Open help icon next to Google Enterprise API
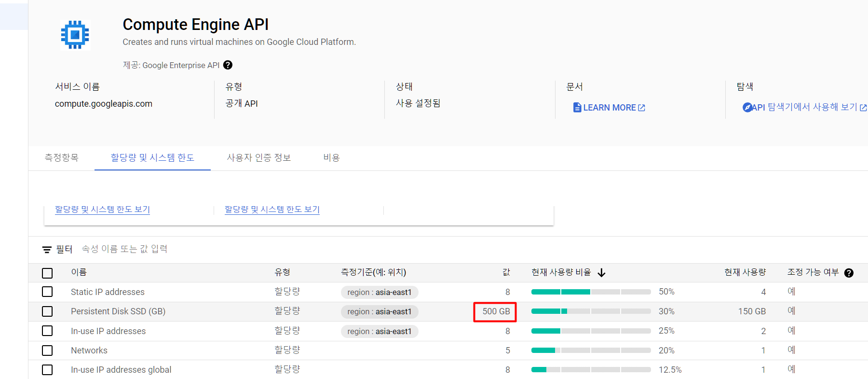 pyautogui.click(x=228, y=65)
